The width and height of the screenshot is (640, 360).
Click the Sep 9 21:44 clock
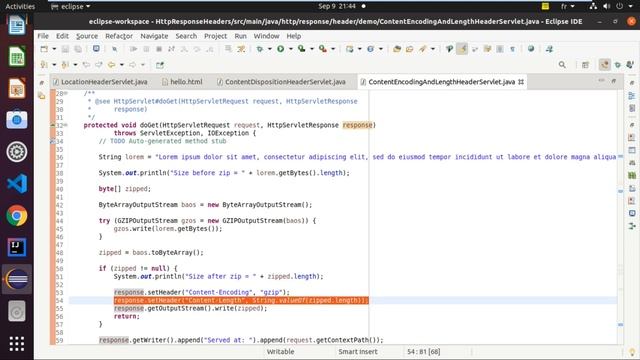pos(337,7)
